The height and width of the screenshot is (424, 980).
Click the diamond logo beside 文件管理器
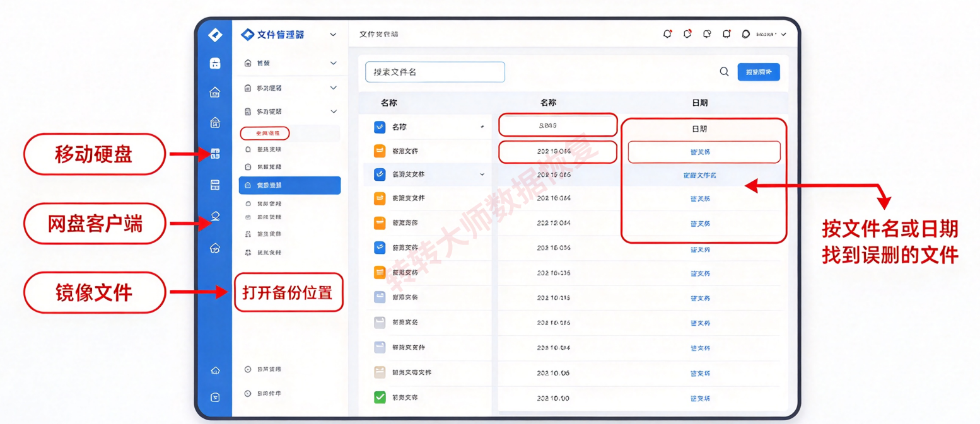pyautogui.click(x=247, y=35)
